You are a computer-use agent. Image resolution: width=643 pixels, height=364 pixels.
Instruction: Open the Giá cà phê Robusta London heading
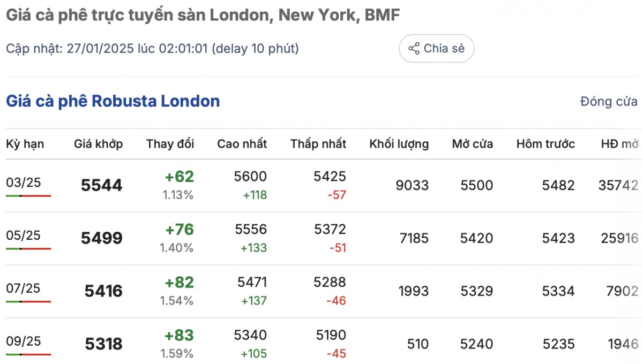click(113, 101)
